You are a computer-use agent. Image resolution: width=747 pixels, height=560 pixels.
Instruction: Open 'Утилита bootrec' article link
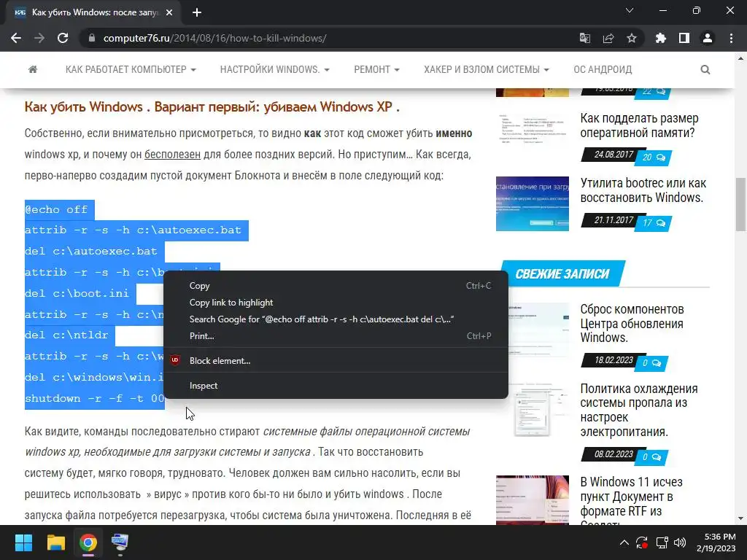[x=643, y=190]
